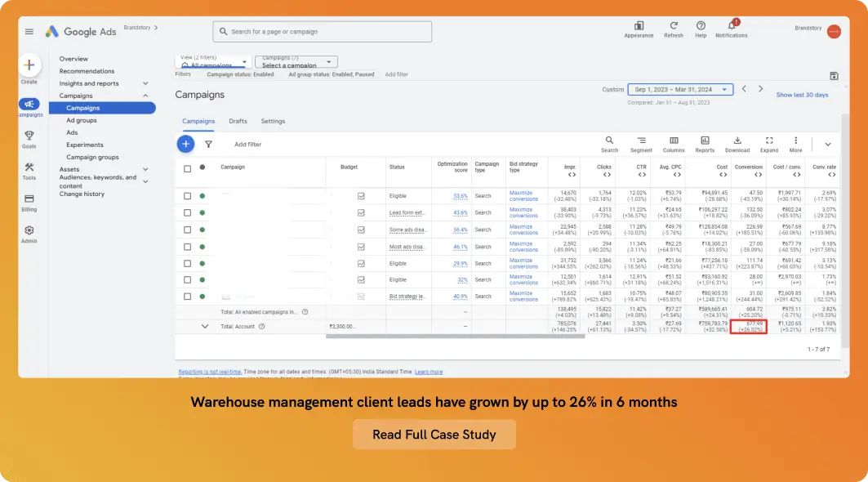Switch to the Drafts tab
The height and width of the screenshot is (482, 868).
[238, 121]
